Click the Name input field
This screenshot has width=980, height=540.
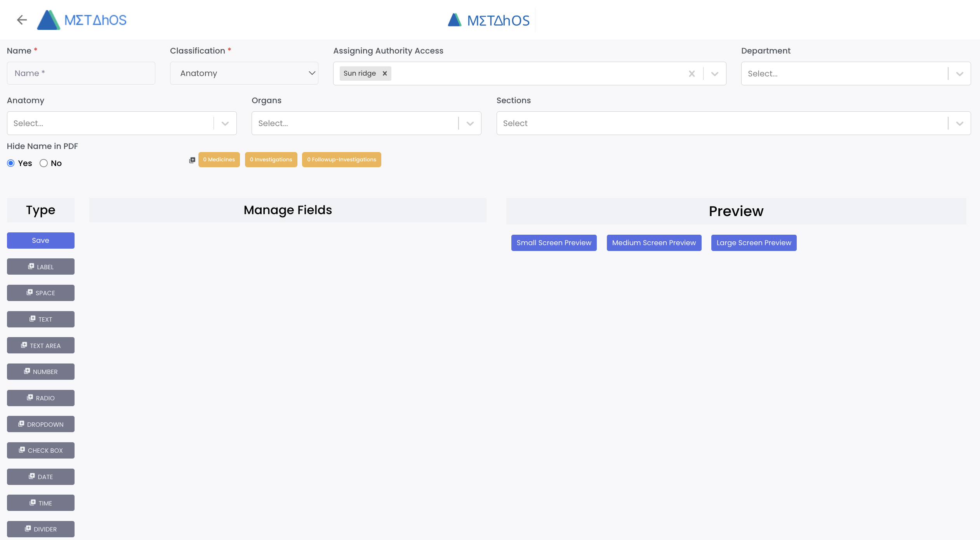click(81, 73)
